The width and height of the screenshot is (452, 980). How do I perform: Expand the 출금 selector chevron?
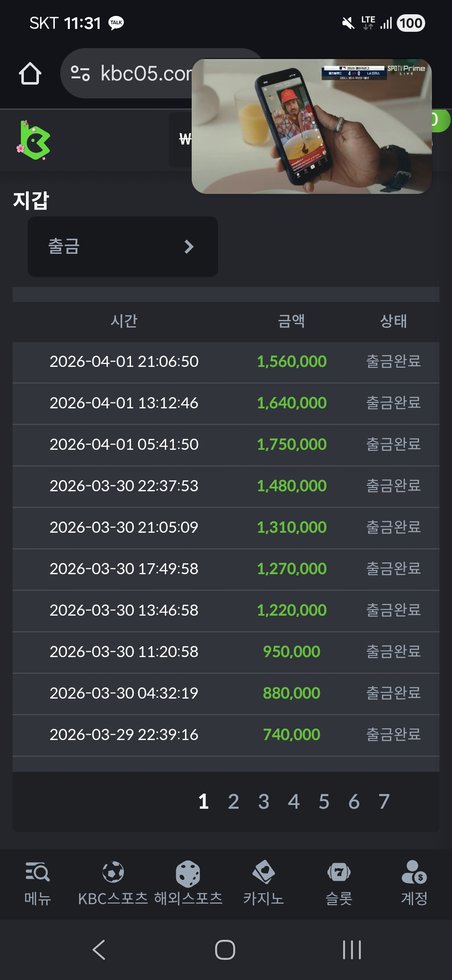pyautogui.click(x=189, y=247)
